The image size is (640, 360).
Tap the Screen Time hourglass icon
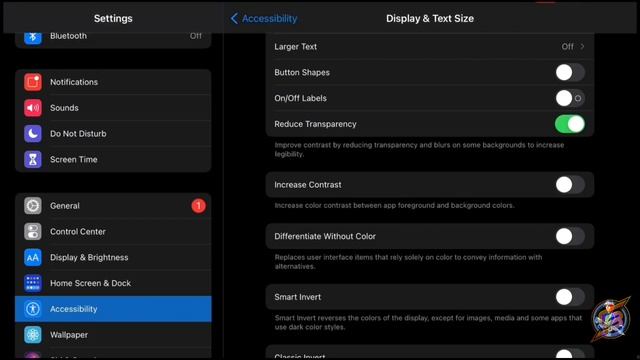tap(33, 159)
